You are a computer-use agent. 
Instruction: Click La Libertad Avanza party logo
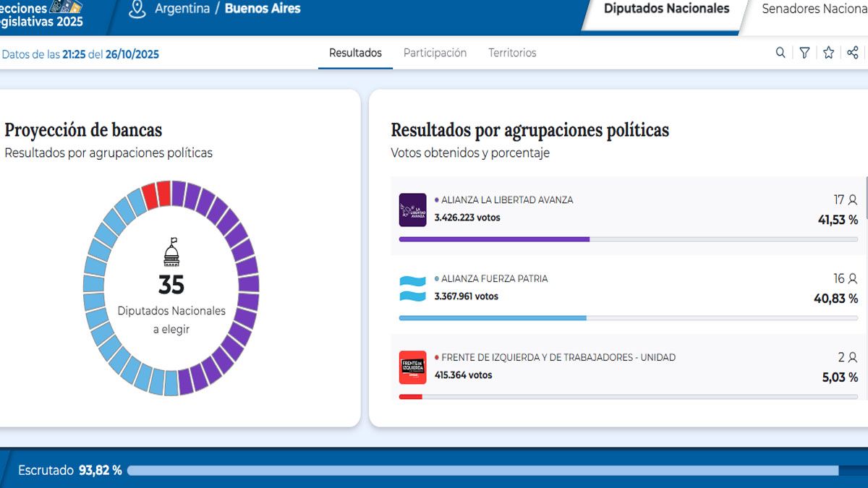coord(413,210)
